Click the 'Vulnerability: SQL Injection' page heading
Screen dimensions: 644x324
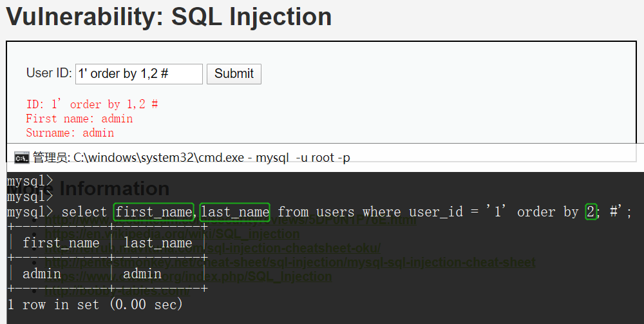[x=169, y=17]
